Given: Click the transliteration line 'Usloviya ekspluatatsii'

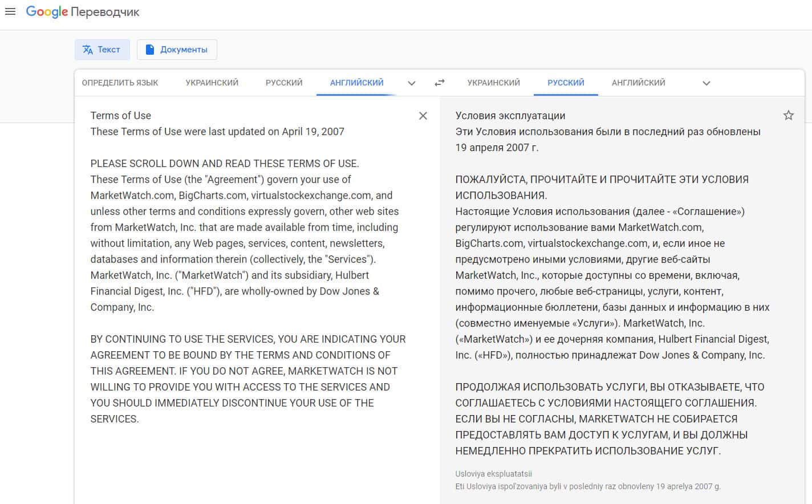Looking at the screenshot, I should (x=494, y=474).
